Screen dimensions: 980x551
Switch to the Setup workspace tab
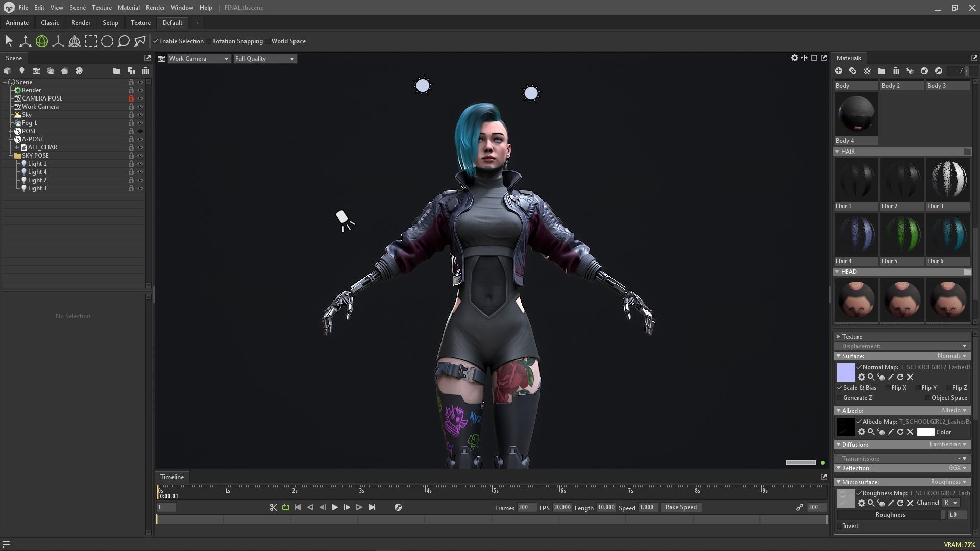[x=110, y=23]
